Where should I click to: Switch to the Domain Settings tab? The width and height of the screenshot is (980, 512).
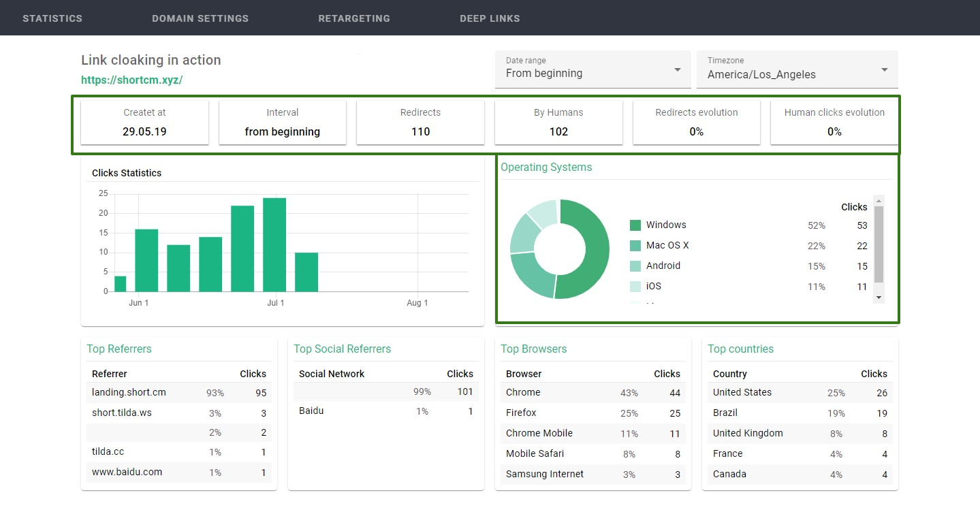(200, 18)
